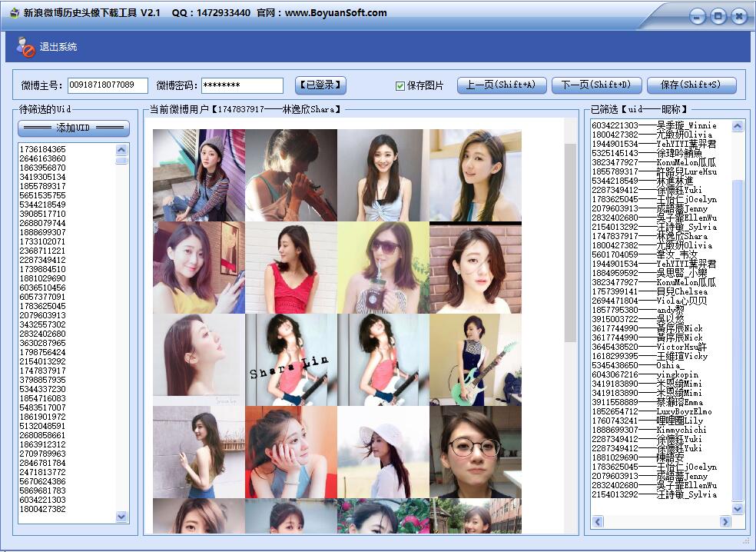756x552 pixels.
Task: Select UID 3908517710 in pending list
Action: coord(42,214)
